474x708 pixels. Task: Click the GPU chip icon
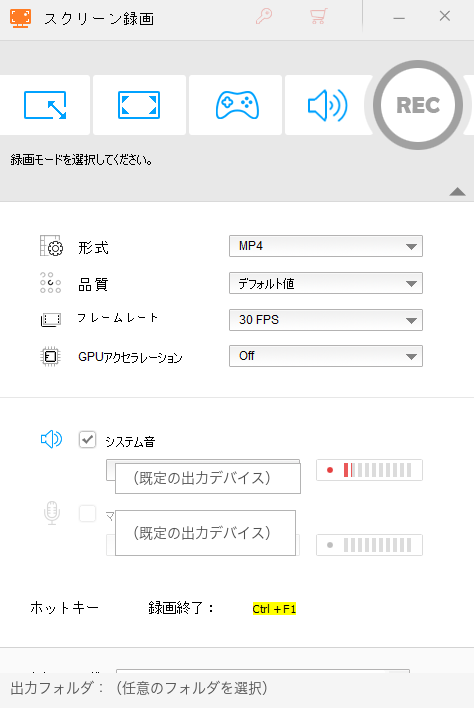(51, 356)
